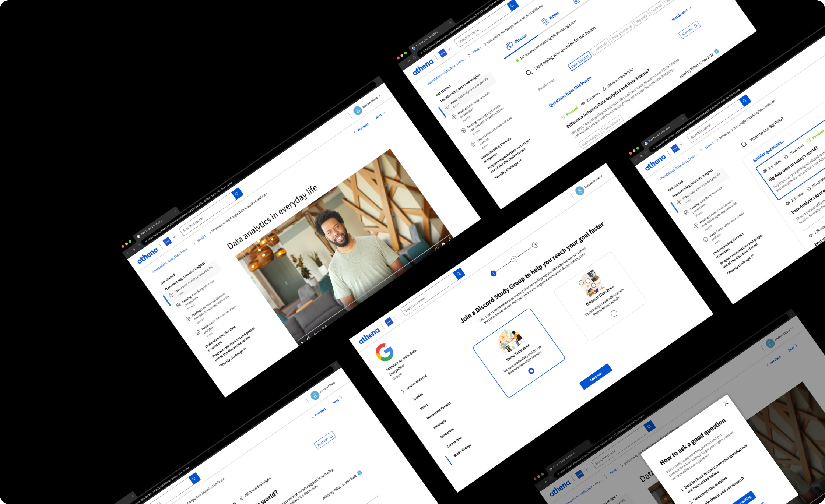Open video settings gear on the lesson video player
The height and width of the screenshot is (504, 825).
(443, 244)
